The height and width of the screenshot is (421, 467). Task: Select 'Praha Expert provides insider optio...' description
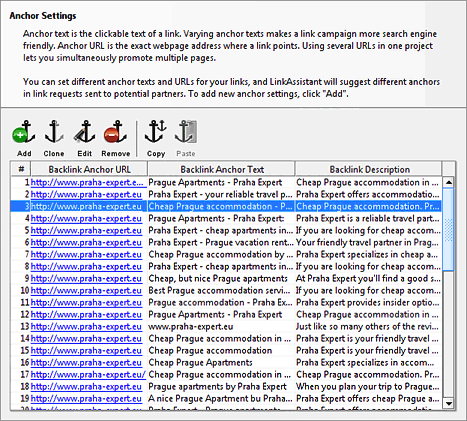pyautogui.click(x=368, y=302)
